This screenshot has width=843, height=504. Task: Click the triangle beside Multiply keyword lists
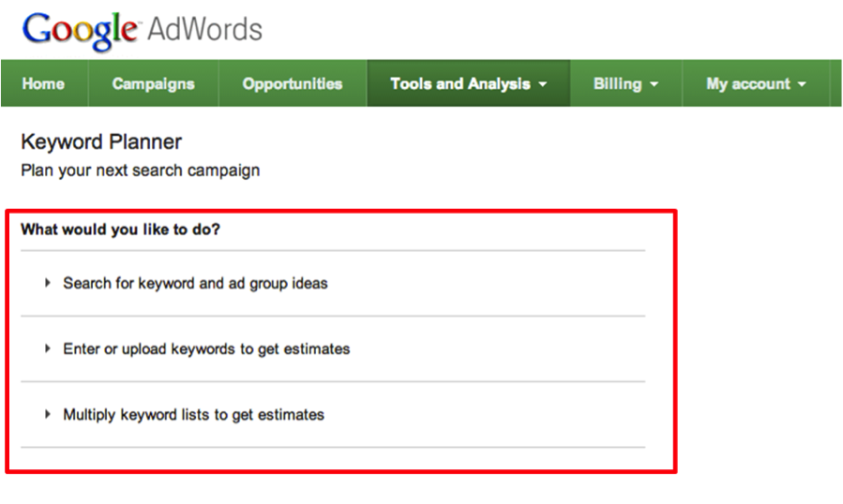(48, 414)
